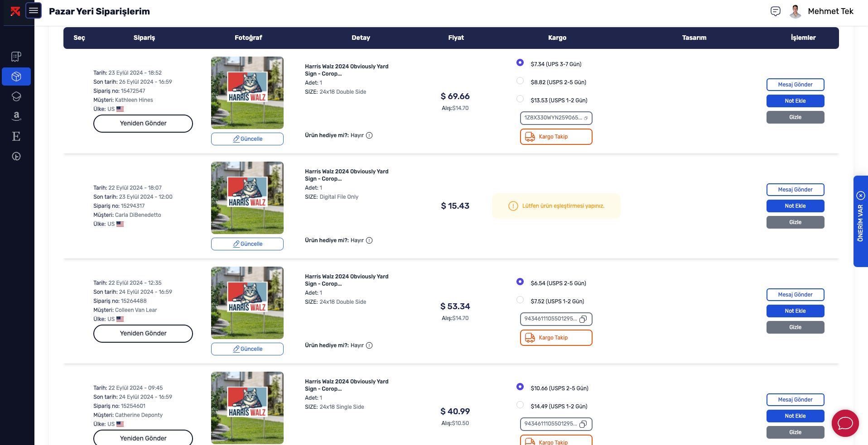868x445 pixels.
Task: Send message to Carla DiBenedetto
Action: [796, 190]
